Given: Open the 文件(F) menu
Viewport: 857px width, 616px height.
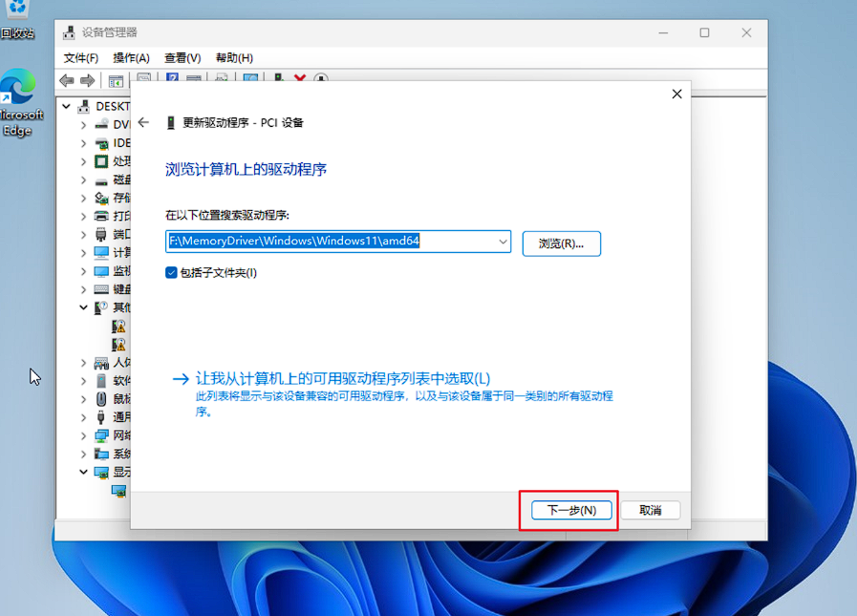Looking at the screenshot, I should click(x=81, y=58).
